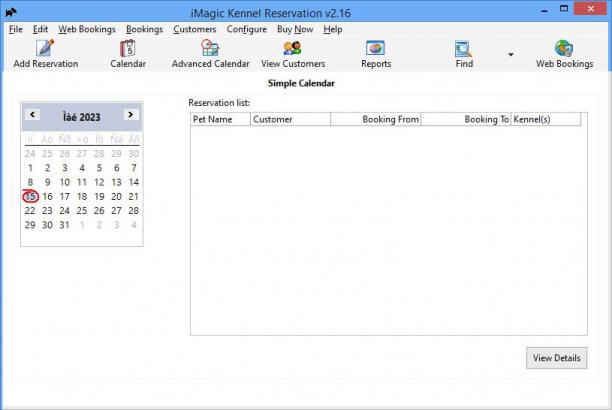
Task: Select day 5 in the calendar
Action: [99, 168]
